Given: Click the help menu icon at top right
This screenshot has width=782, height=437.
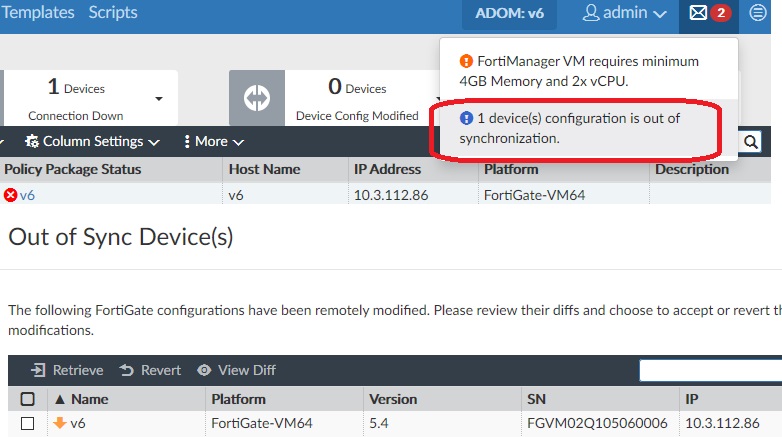Looking at the screenshot, I should [x=759, y=14].
